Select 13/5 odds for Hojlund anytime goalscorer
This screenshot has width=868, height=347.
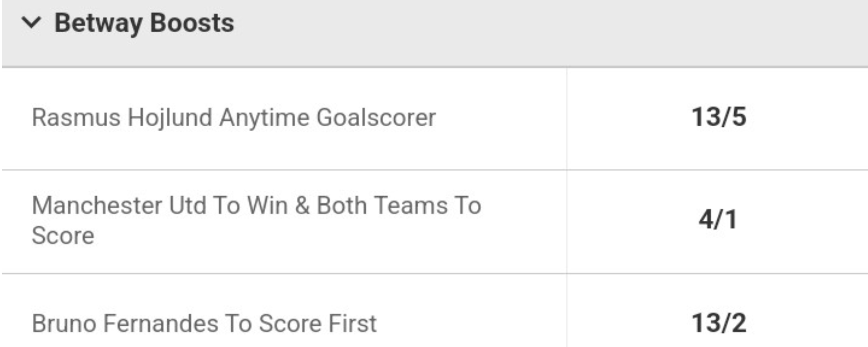click(719, 117)
